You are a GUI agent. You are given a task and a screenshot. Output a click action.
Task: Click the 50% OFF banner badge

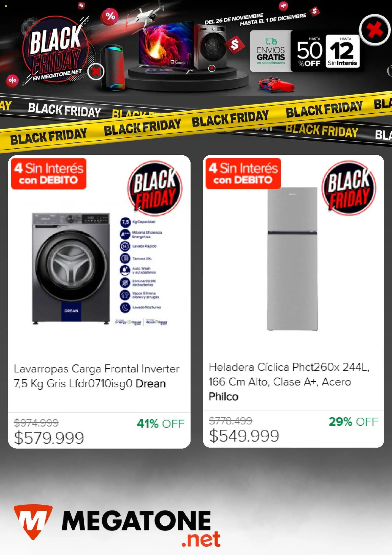[309, 52]
